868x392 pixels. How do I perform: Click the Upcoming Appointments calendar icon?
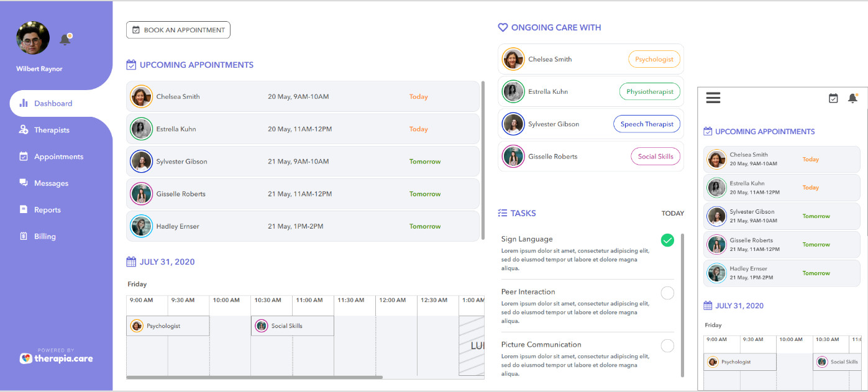click(131, 65)
